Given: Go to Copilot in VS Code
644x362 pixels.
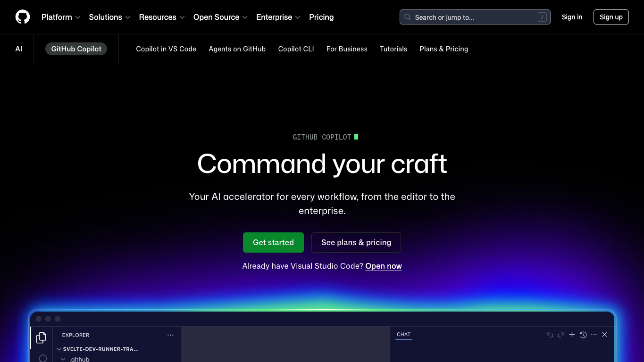Looking at the screenshot, I should [166, 49].
